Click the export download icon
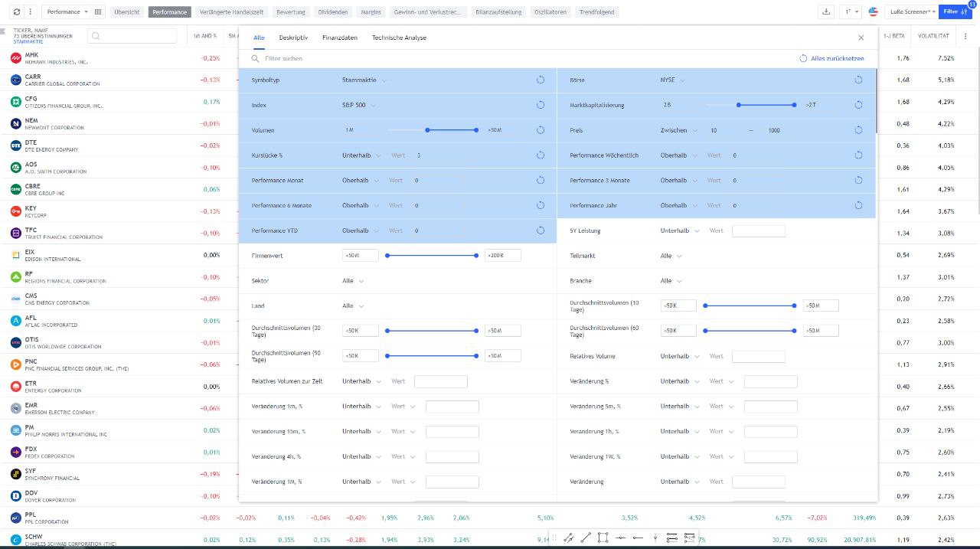The image size is (980, 549). point(826,12)
